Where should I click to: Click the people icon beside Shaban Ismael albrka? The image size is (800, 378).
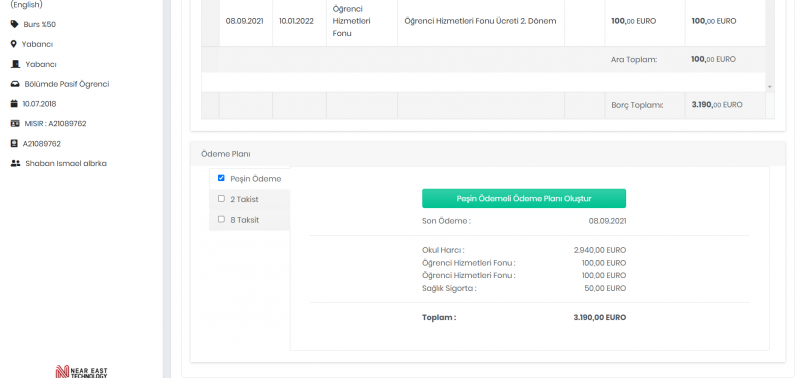tap(15, 164)
